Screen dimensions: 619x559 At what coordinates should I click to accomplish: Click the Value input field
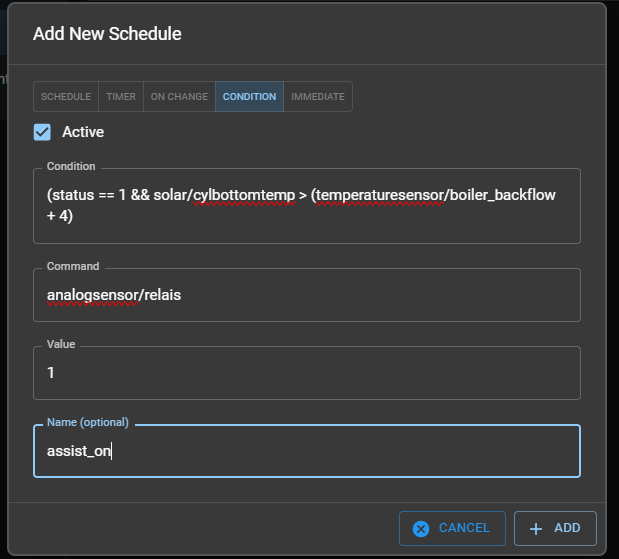coord(306,372)
